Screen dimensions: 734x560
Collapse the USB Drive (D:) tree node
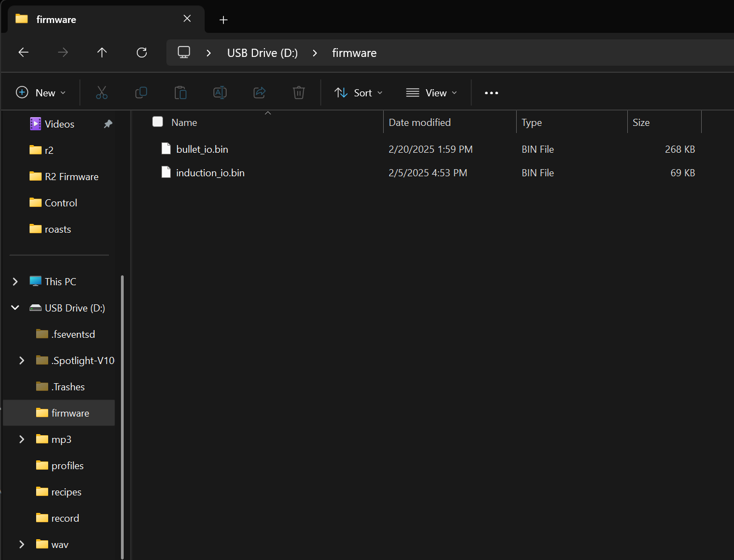tap(15, 308)
